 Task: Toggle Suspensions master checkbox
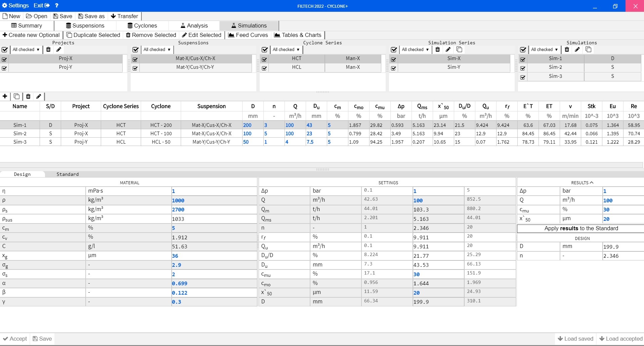point(136,50)
